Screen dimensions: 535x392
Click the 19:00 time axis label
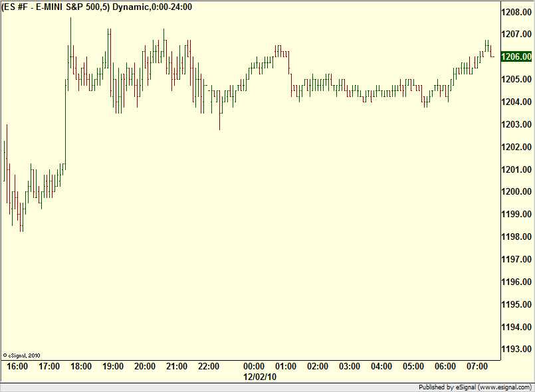[x=113, y=366]
